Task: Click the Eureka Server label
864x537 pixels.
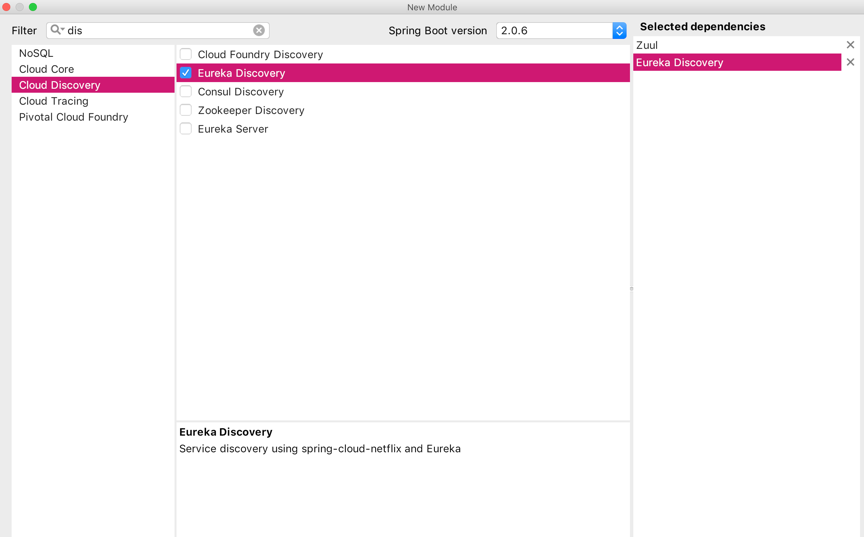Action: point(233,129)
